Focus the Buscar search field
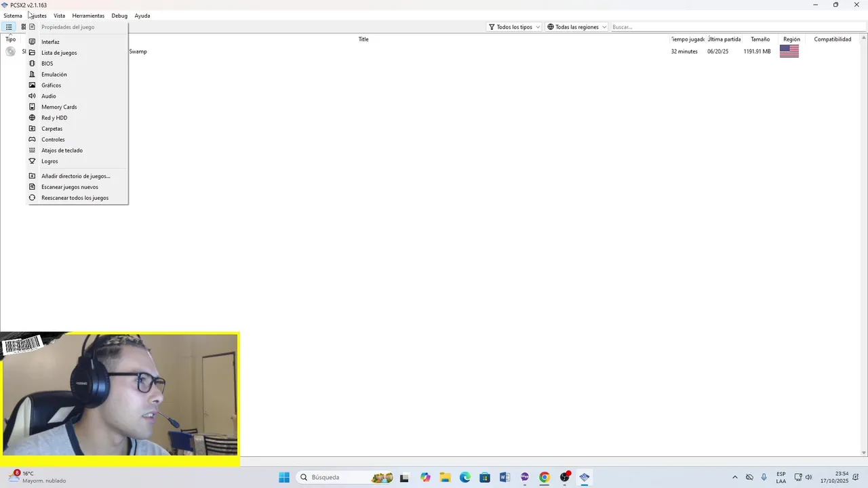 pyautogui.click(x=737, y=27)
